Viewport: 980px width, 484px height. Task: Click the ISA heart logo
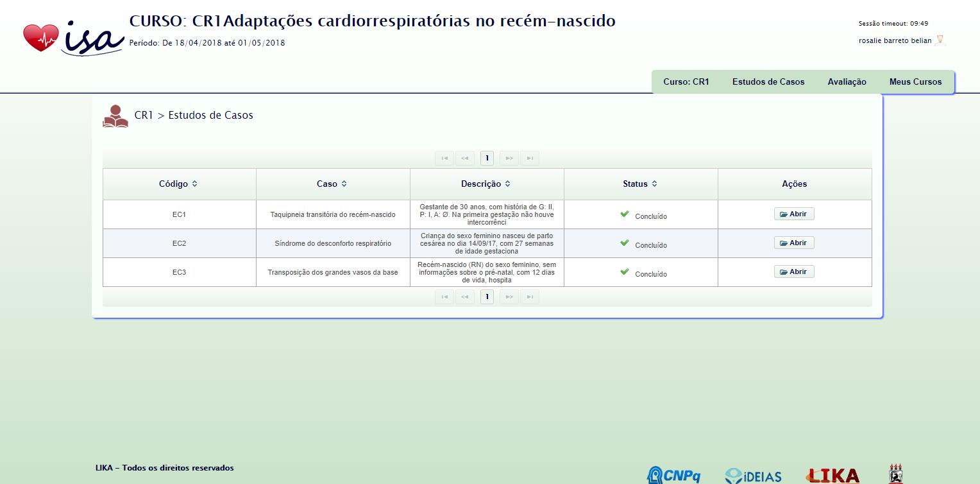tap(73, 39)
